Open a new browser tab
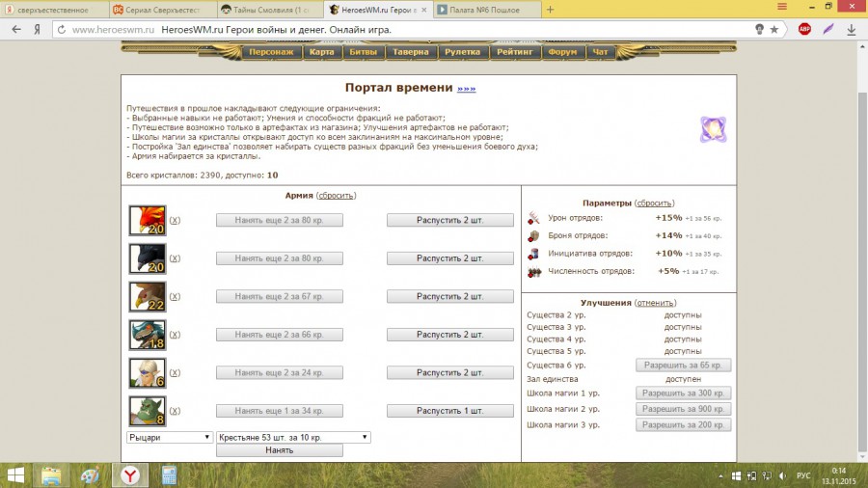 (551, 10)
